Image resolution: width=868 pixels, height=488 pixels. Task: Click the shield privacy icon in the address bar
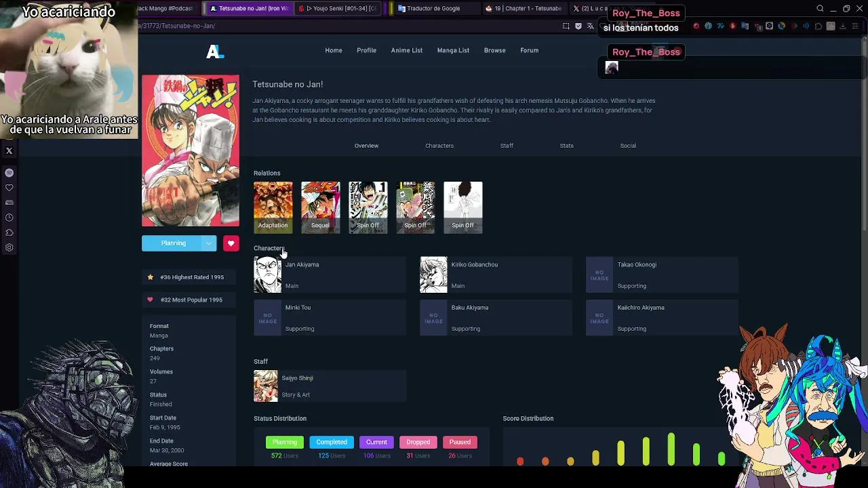click(x=578, y=26)
